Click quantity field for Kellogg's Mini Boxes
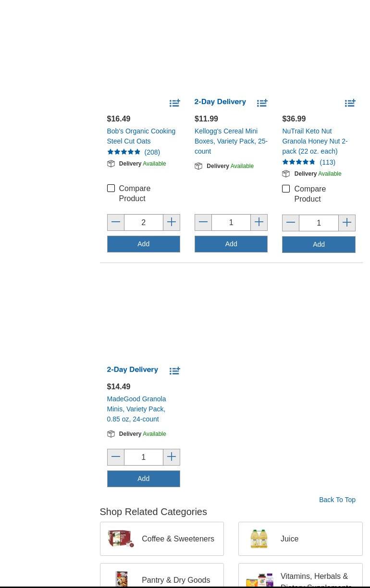Screen dimensions: 370x588 [x=231, y=223]
